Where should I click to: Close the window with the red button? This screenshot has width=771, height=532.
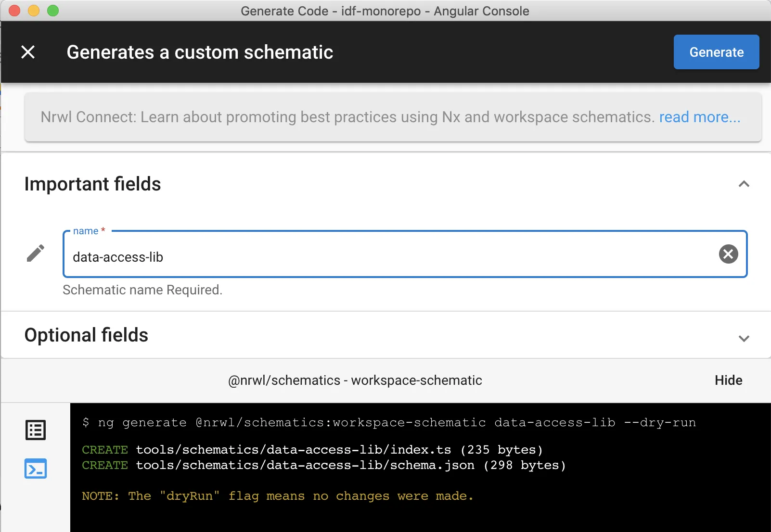14,11
